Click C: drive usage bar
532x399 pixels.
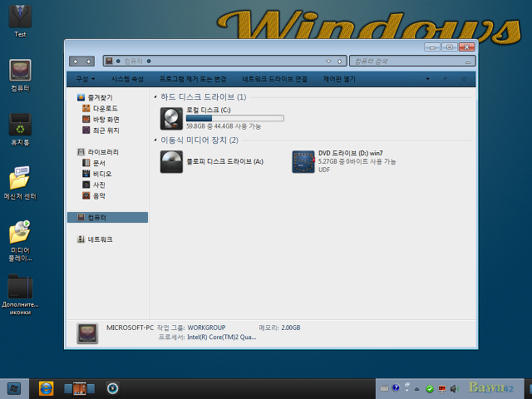click(x=235, y=118)
